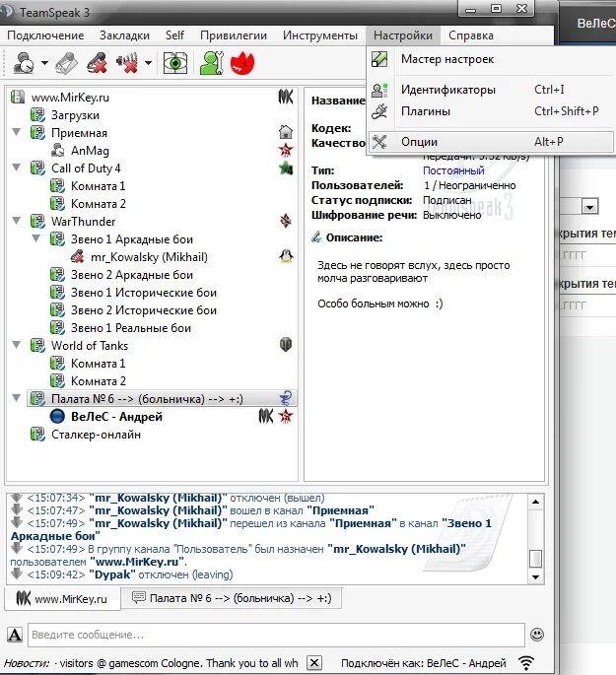This screenshot has width=616, height=675.
Task: Open the Справка menu
Action: point(471,35)
